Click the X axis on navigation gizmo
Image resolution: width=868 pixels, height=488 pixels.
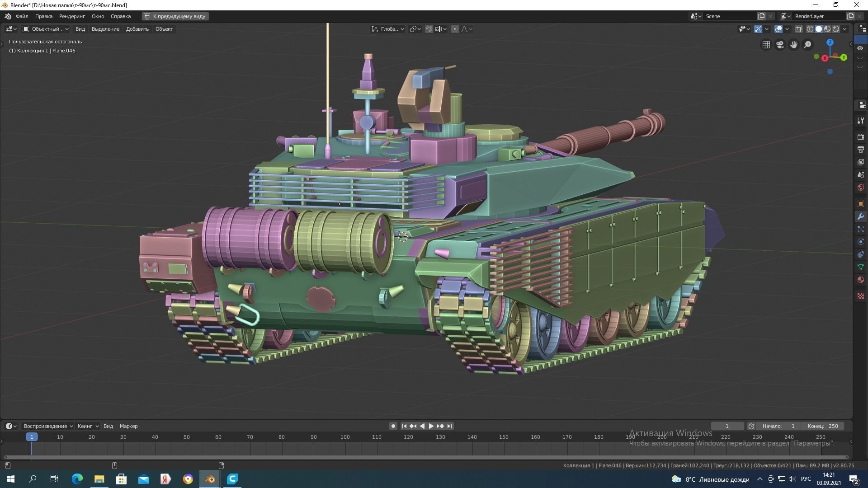[825, 58]
